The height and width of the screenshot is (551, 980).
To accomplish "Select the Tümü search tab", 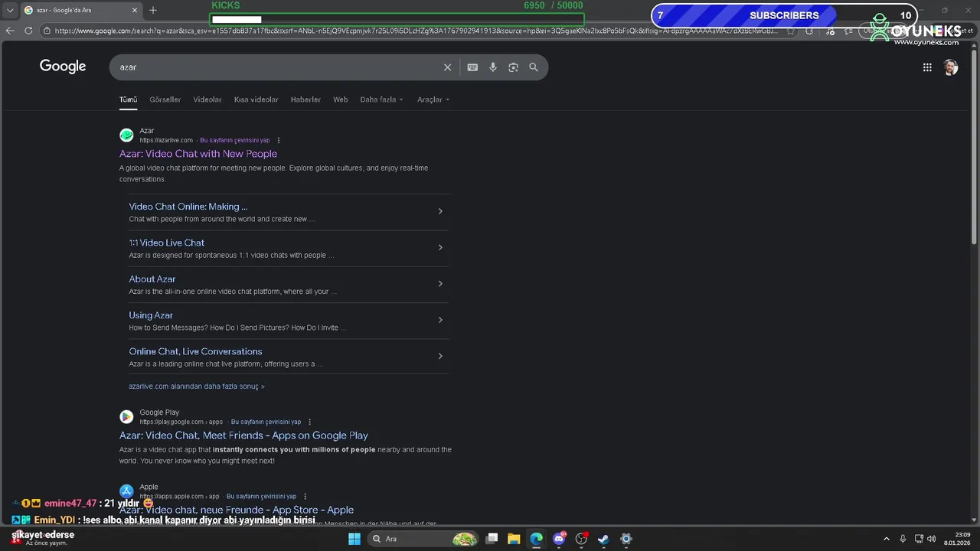I will click(x=128, y=99).
